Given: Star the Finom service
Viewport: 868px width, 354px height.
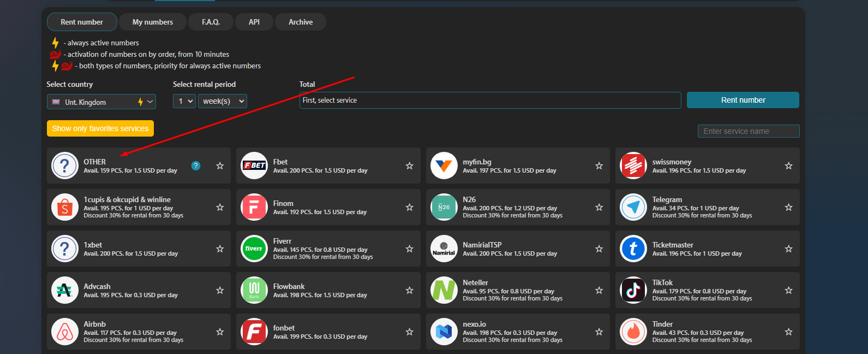Looking at the screenshot, I should click(410, 207).
